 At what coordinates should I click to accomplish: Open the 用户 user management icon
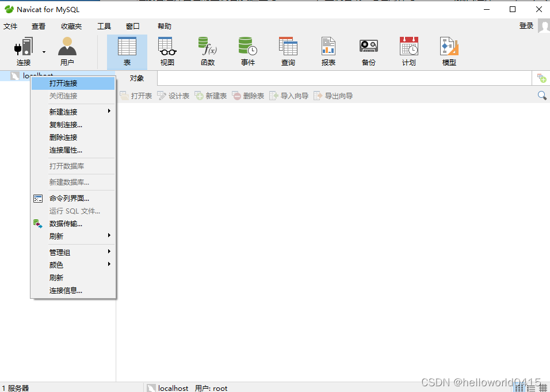[x=67, y=52]
